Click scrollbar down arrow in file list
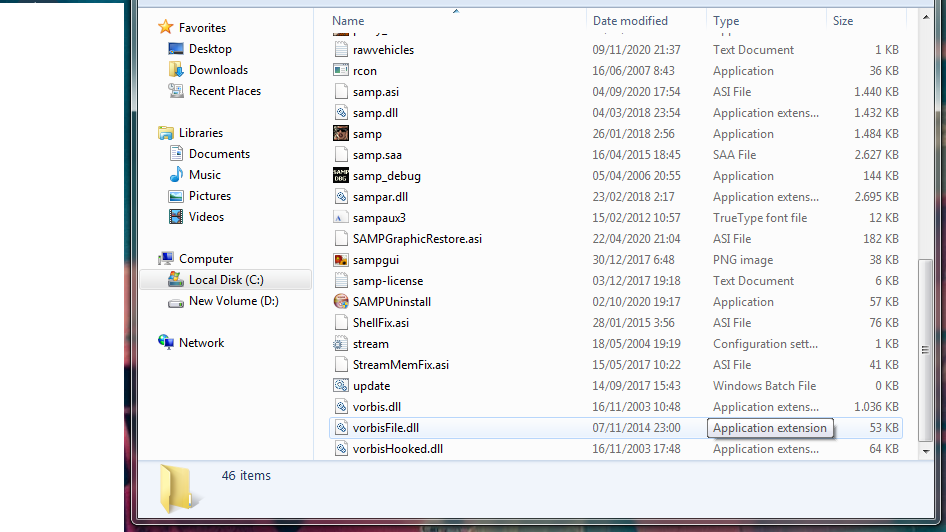Viewport: 946px width, 532px height. pyautogui.click(x=925, y=451)
